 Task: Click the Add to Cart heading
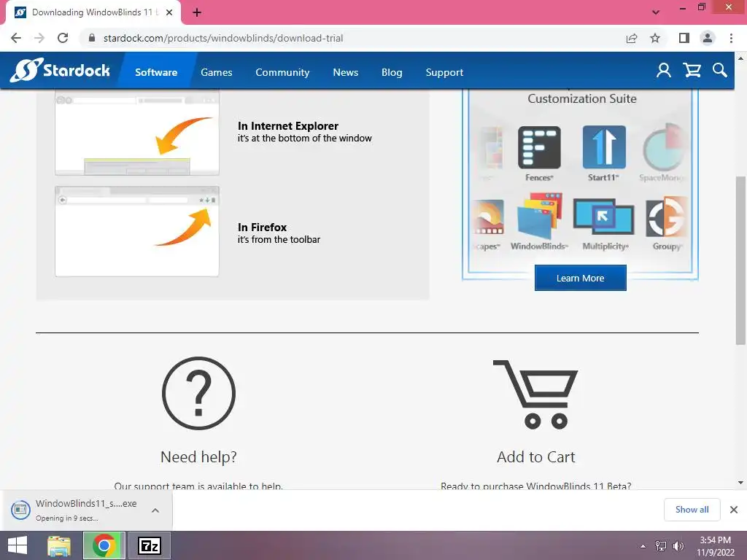coord(536,457)
